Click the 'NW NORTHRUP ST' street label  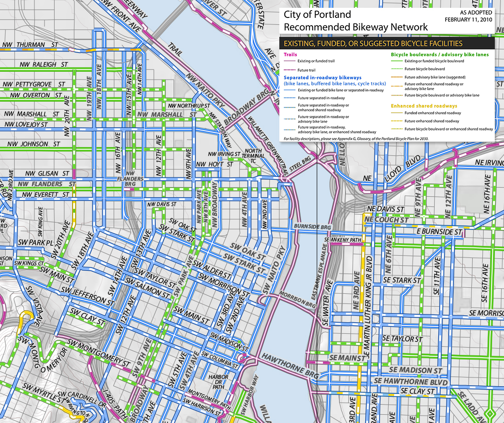coord(189,106)
